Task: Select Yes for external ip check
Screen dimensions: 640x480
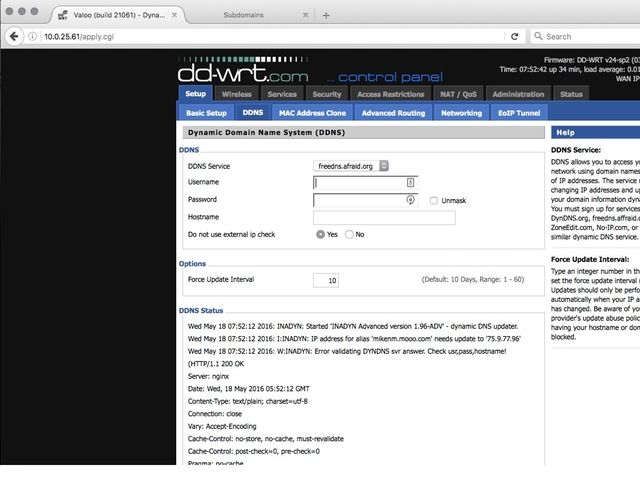Action: point(320,234)
